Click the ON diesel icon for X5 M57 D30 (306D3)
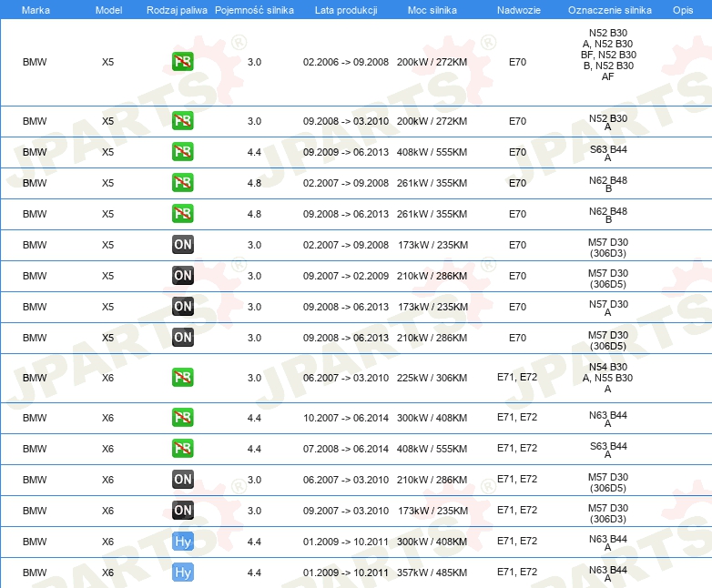 (182, 245)
